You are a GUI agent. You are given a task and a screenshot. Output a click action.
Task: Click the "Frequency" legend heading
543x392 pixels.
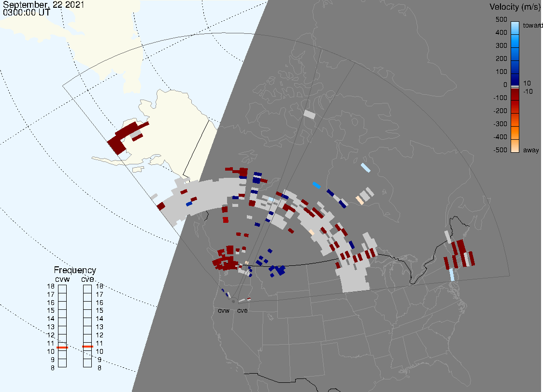[x=75, y=270]
